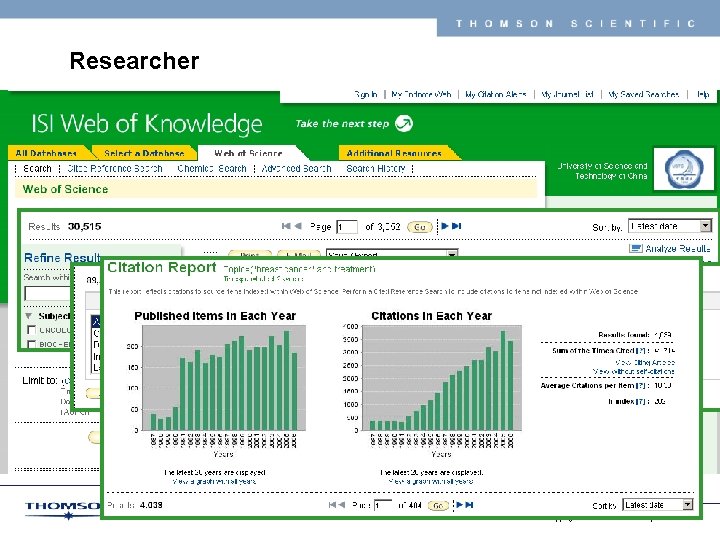This screenshot has width=720, height=540.
Task: Citation Report: go to first page icon
Action: click(x=332, y=505)
